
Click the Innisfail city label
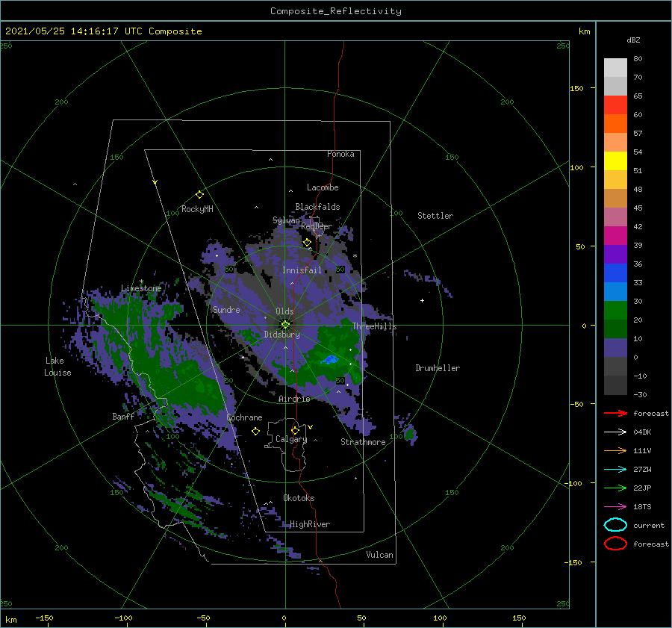pyautogui.click(x=302, y=270)
